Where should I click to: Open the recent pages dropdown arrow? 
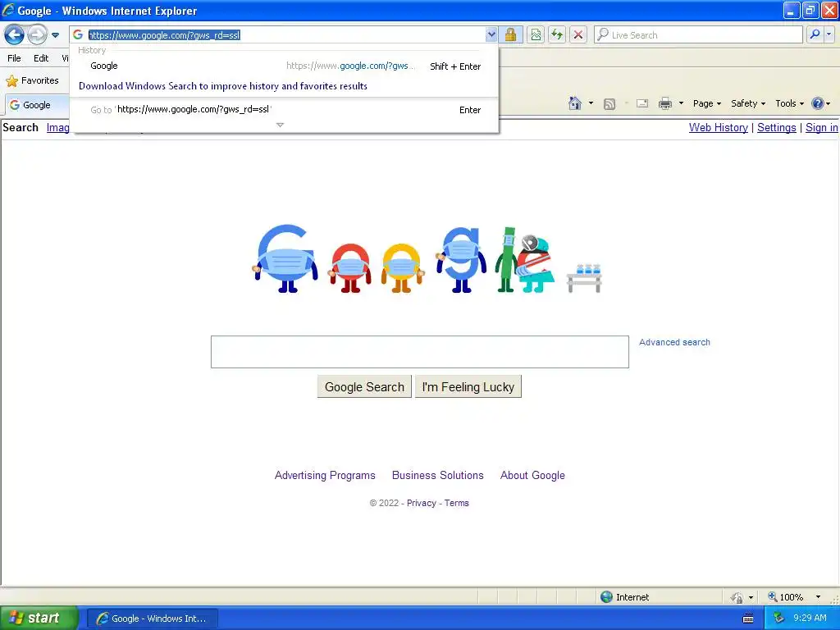point(55,35)
